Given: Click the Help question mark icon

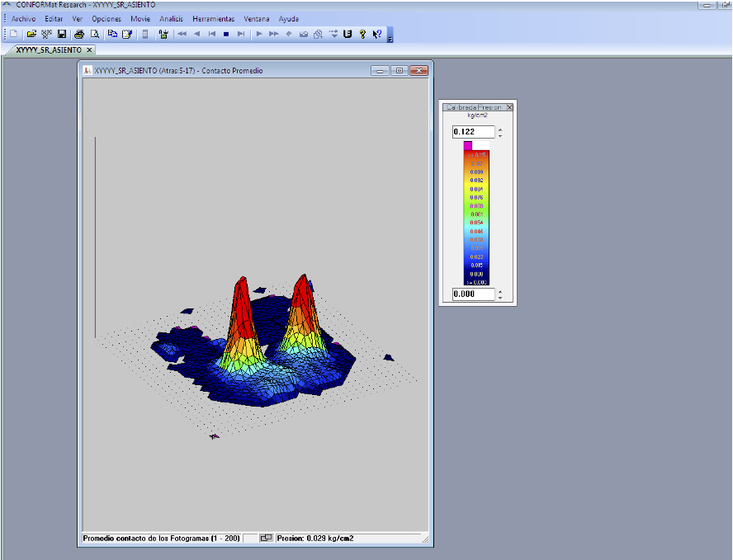Looking at the screenshot, I should (362, 34).
